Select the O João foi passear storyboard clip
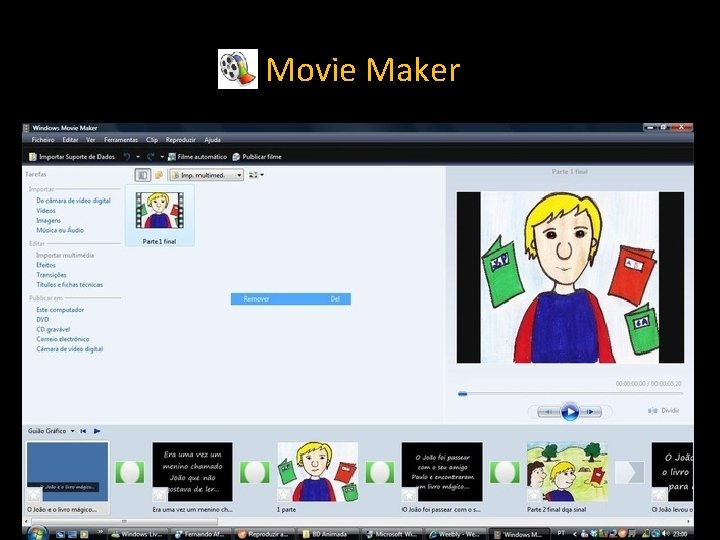Viewport: 720px width, 540px height. tap(442, 472)
